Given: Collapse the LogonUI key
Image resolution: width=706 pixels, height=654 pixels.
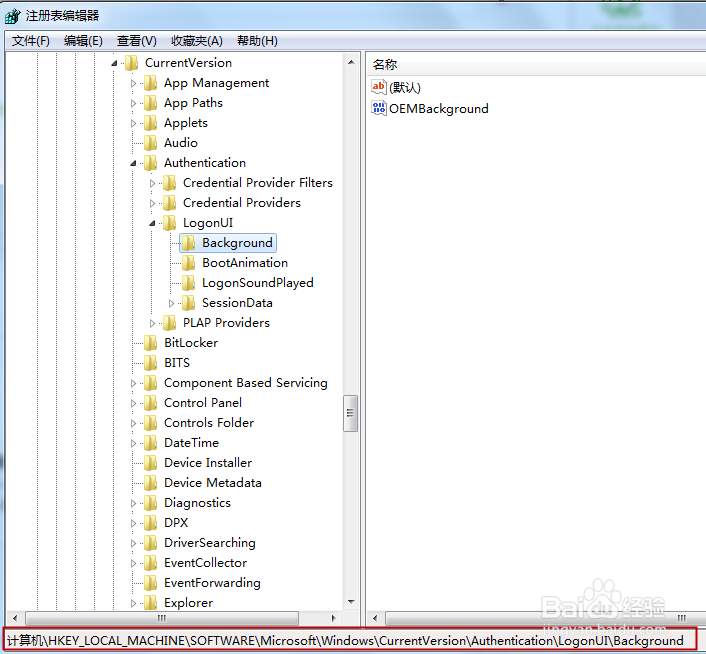Looking at the screenshot, I should [x=152, y=223].
